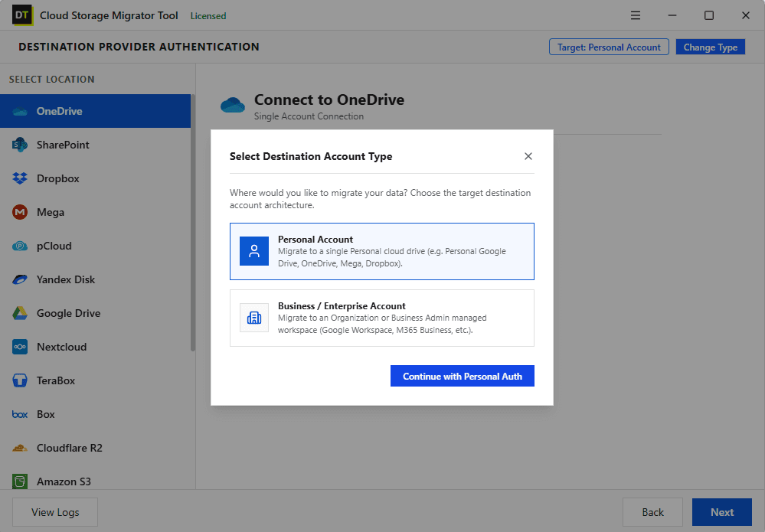The width and height of the screenshot is (765, 532).
Task: Click the pCloud icon in sidebar
Action: (x=20, y=246)
